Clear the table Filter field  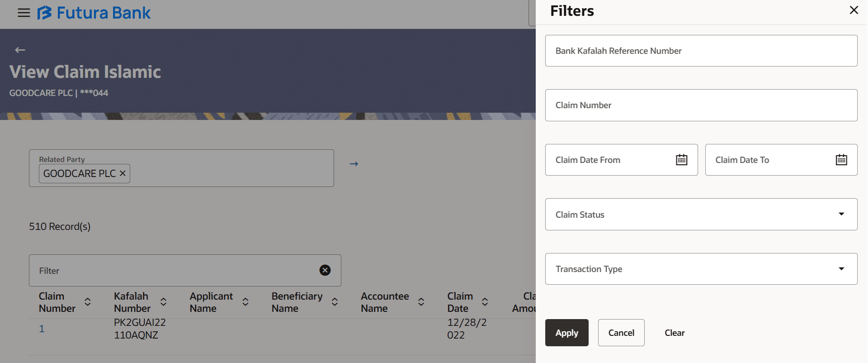[x=325, y=270]
